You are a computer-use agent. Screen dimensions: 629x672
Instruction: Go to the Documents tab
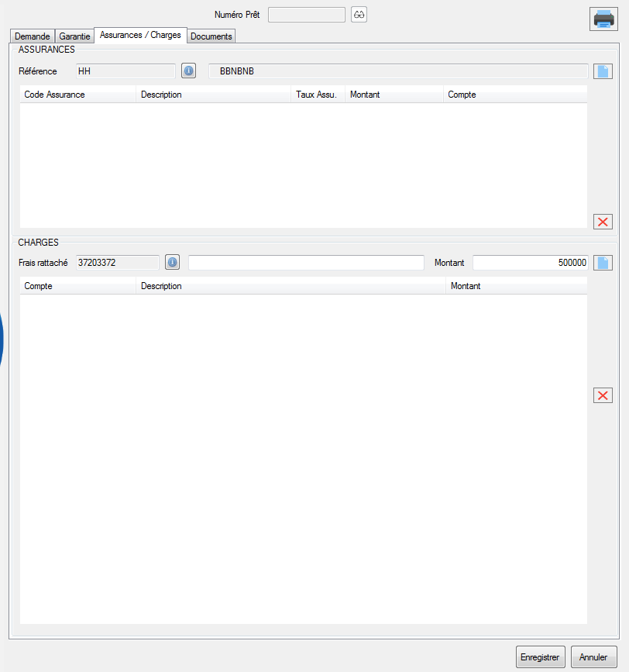[x=211, y=36]
